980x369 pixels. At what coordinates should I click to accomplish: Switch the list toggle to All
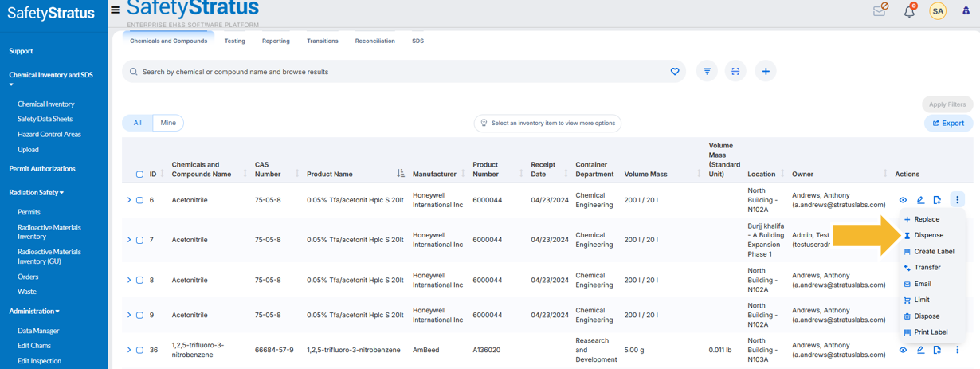click(x=137, y=123)
